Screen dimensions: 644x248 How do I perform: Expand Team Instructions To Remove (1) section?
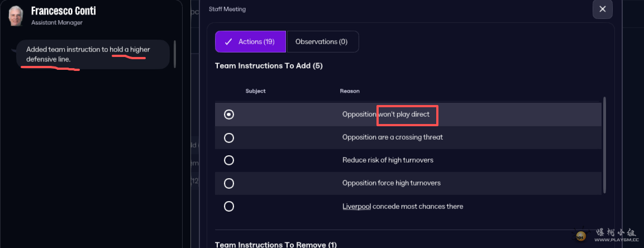click(x=275, y=245)
